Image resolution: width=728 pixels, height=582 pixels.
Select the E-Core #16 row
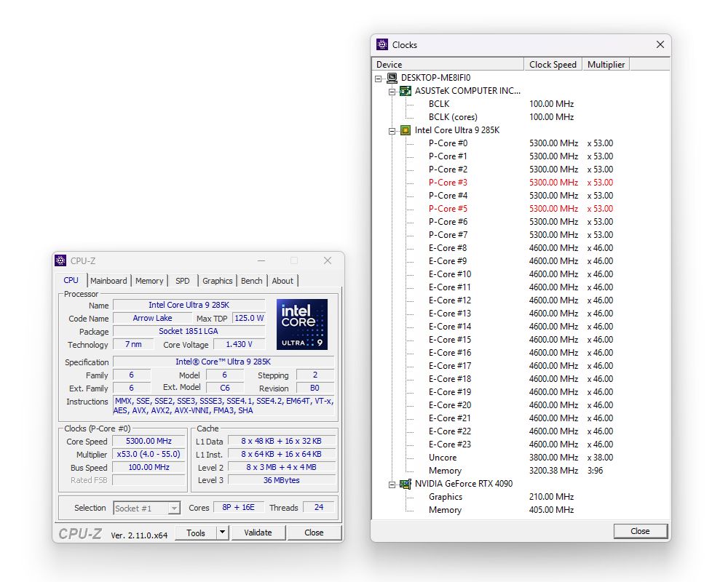click(x=521, y=353)
